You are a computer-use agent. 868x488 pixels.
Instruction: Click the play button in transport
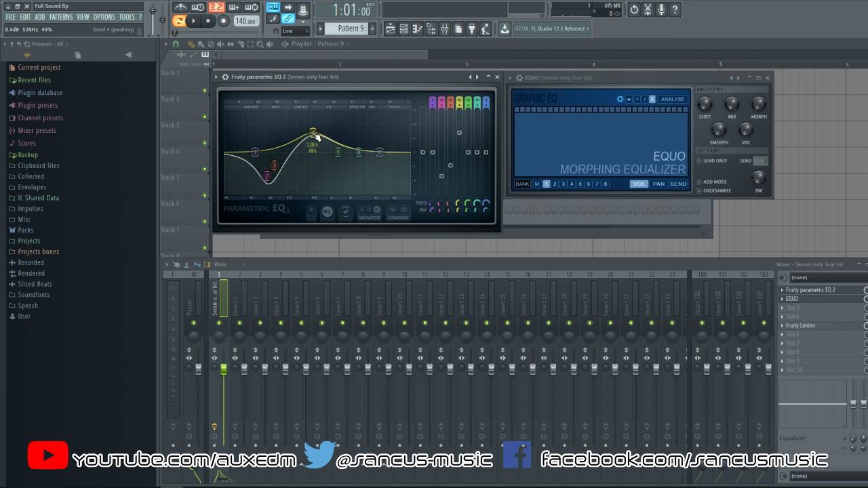click(x=194, y=21)
